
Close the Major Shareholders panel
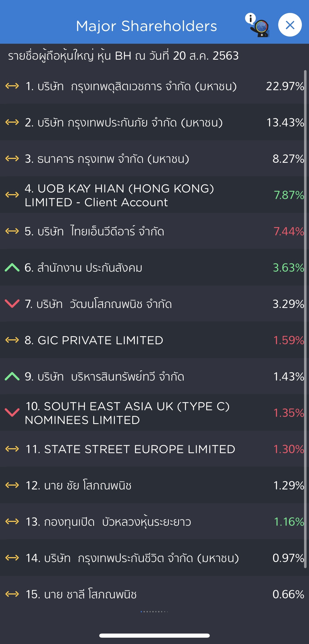tap(290, 25)
